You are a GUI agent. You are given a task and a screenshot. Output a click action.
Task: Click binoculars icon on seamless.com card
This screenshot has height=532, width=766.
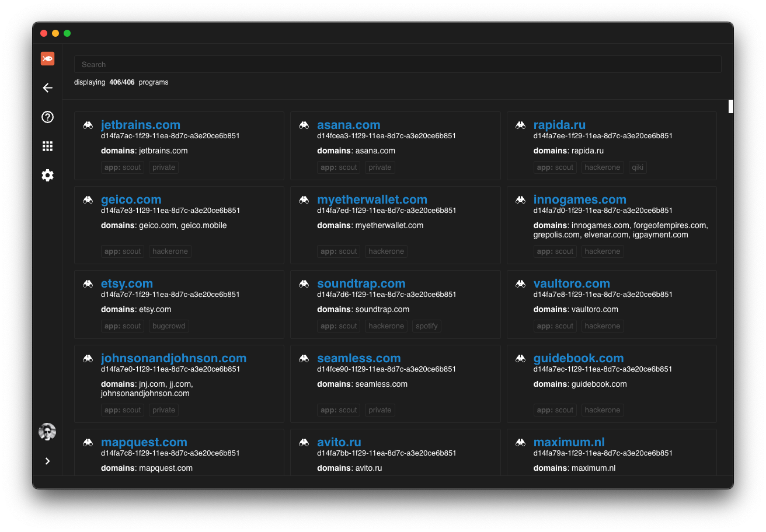coord(304,358)
